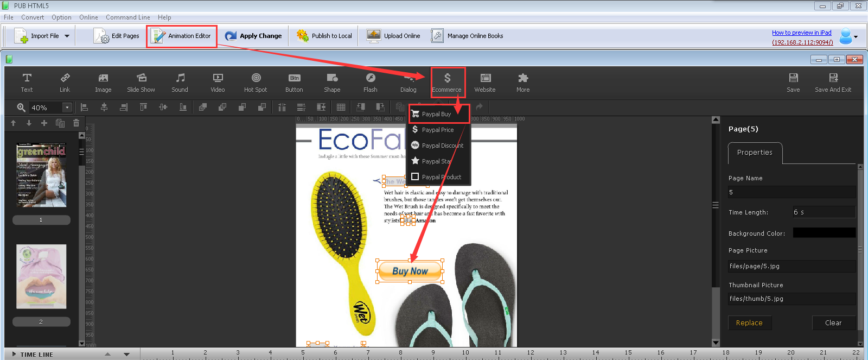Viewport: 868px width, 360px height.
Task: Click the Import File button
Action: pyautogui.click(x=37, y=36)
